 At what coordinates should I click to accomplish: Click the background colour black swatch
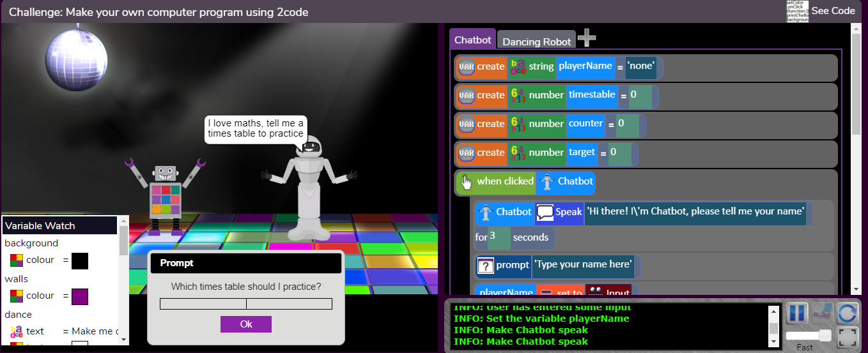(x=80, y=260)
